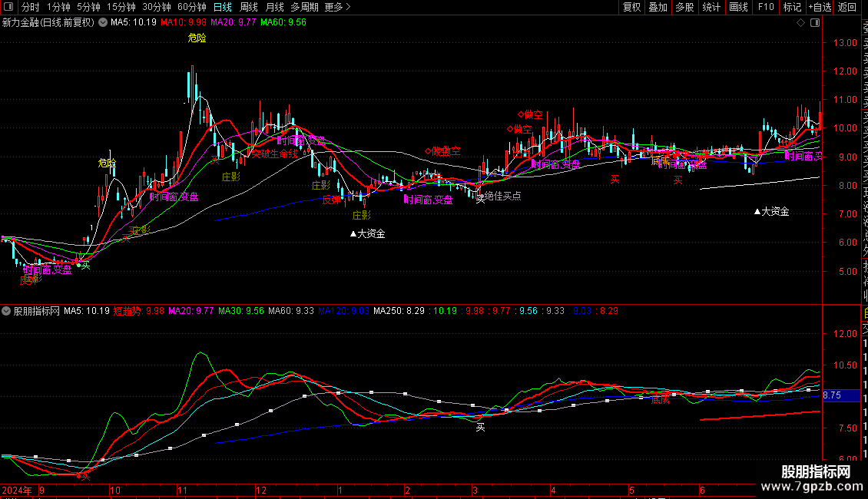Click the 复权 button

631,7
